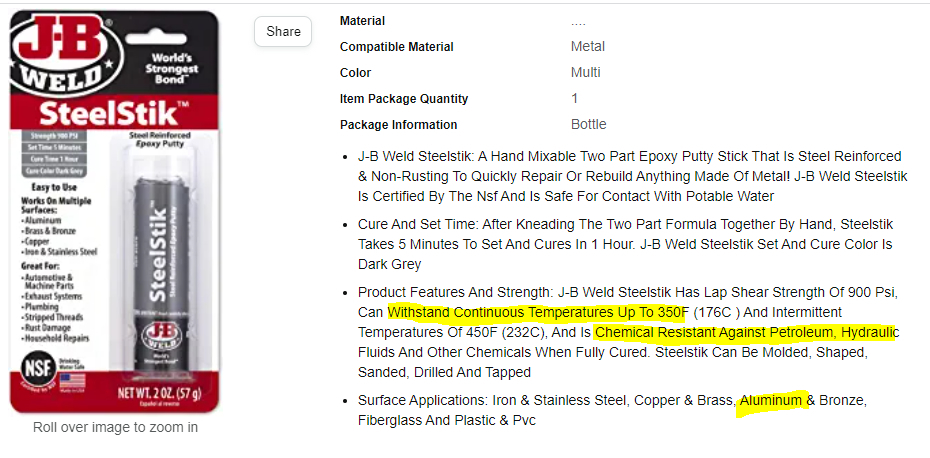Click the highlighted 'Withstand Continuous Temperatures Up To 350F' text
This screenshot has width=930, height=458.
pyautogui.click(x=538, y=312)
